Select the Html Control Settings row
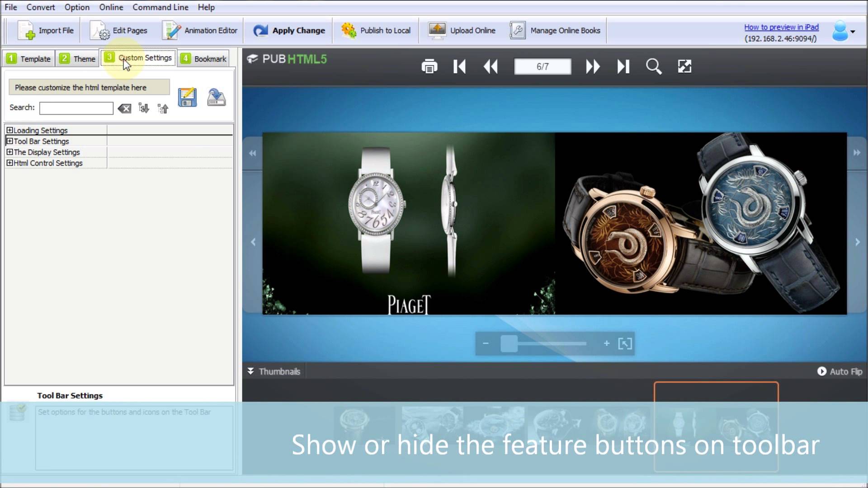The height and width of the screenshot is (488, 868). [119, 163]
